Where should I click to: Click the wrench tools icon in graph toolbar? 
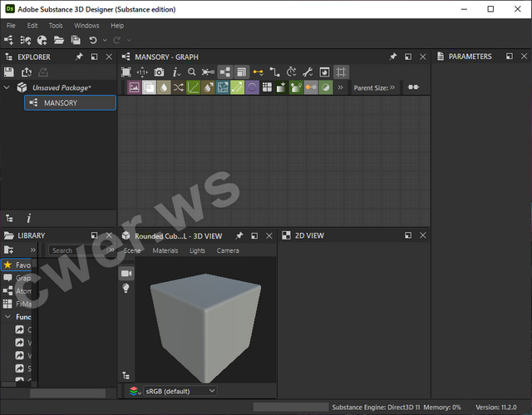[308, 72]
